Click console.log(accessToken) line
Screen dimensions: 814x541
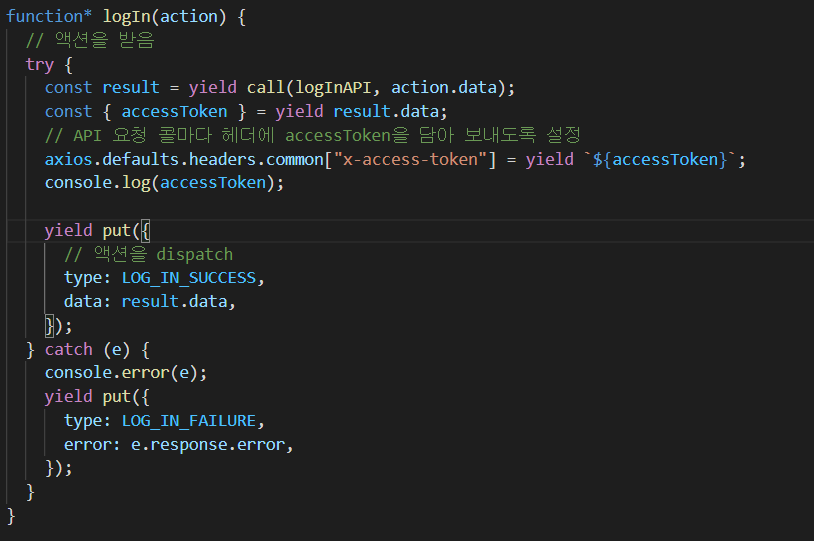165,183
